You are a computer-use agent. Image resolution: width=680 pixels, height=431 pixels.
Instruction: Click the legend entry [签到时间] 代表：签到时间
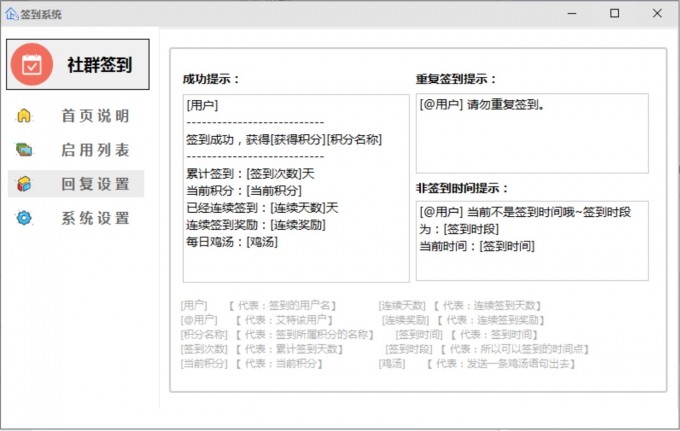467,335
